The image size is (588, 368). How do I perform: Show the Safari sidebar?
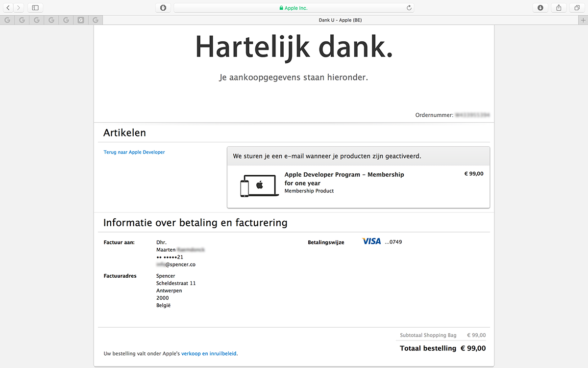pos(35,8)
